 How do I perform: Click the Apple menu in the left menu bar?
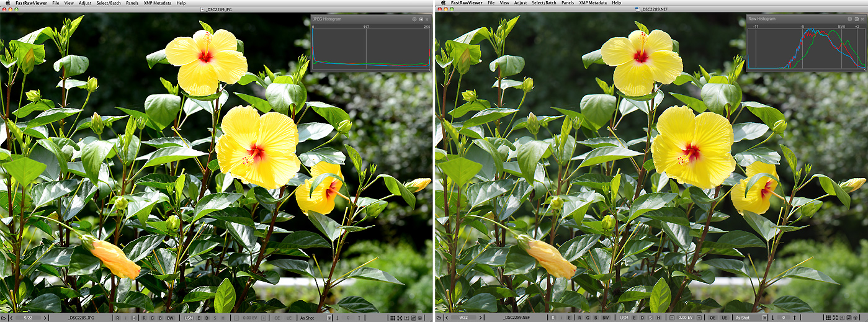click(6, 3)
